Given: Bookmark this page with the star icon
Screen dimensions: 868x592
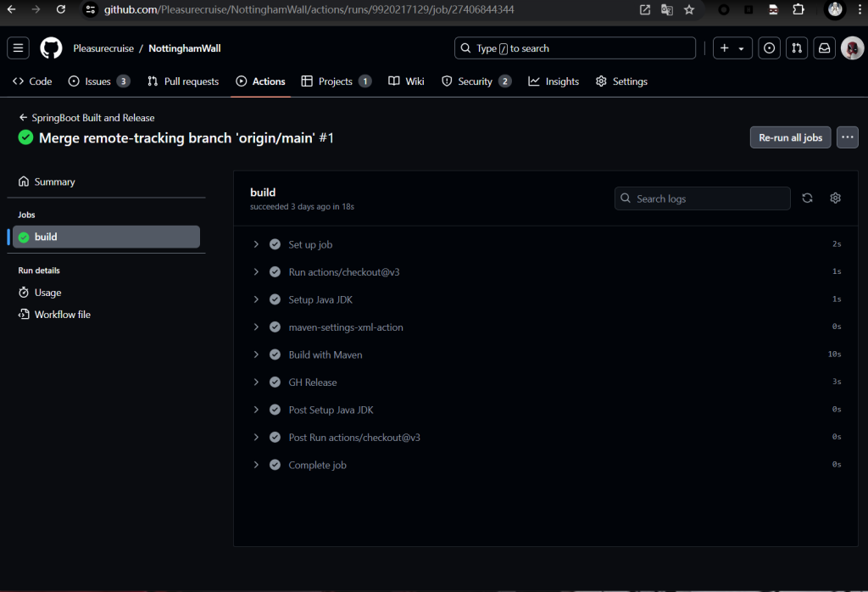Looking at the screenshot, I should click(x=688, y=9).
